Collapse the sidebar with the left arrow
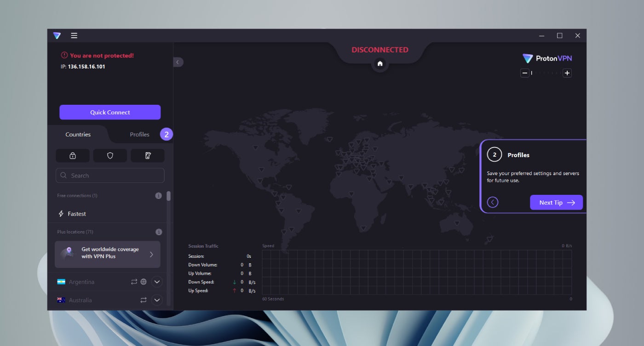644x346 pixels. pos(178,62)
